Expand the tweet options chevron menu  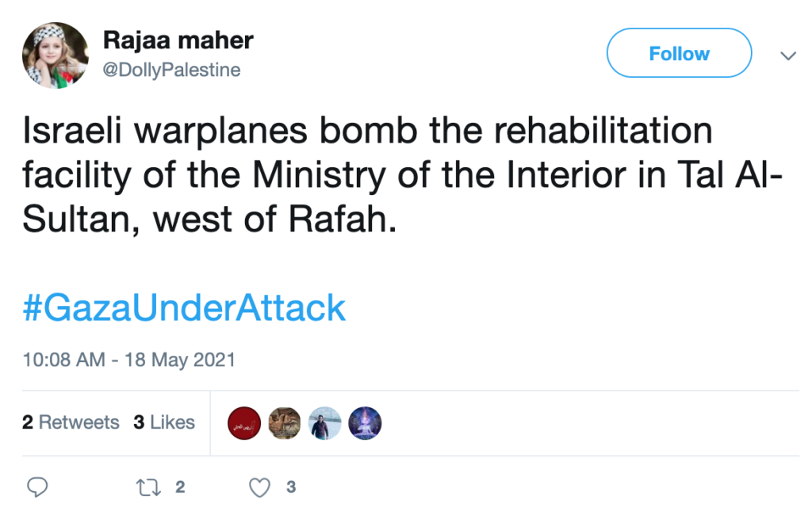(x=787, y=55)
